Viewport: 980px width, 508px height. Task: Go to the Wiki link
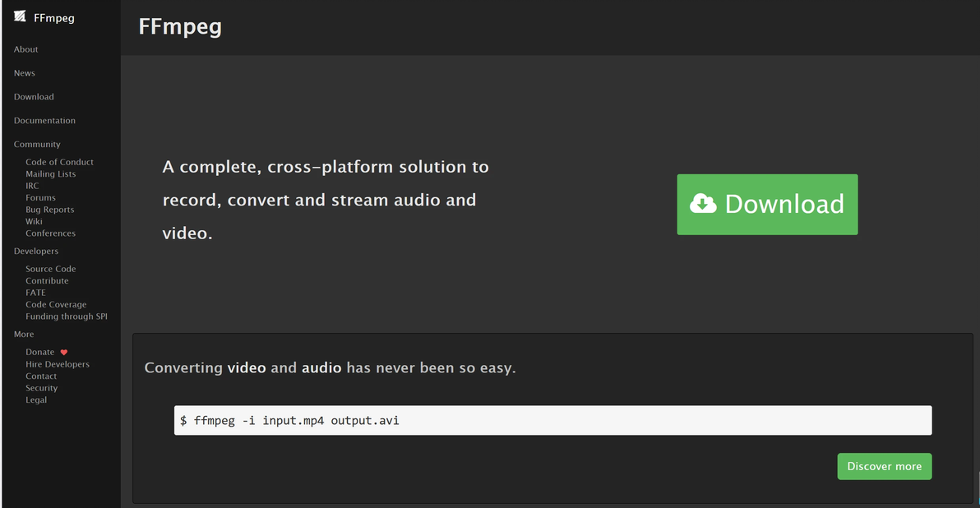[x=34, y=221]
